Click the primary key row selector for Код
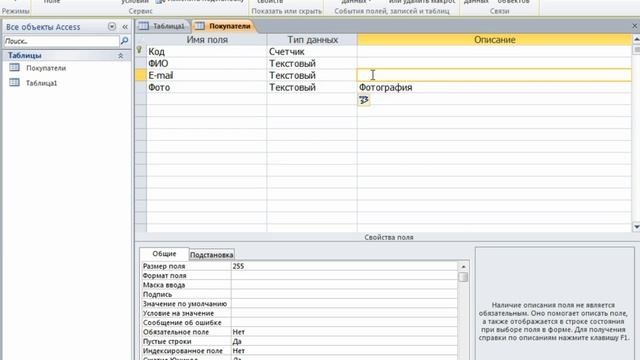The image size is (640, 360). pos(140,51)
